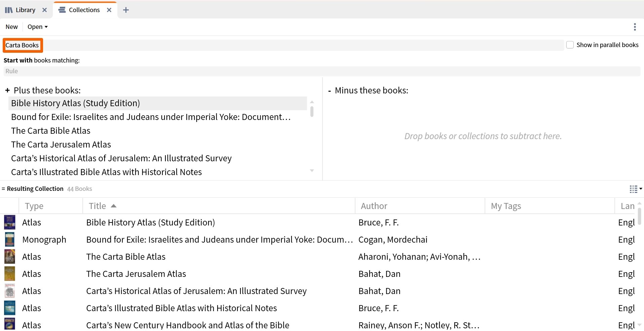Viewport: 644px width, 331px height.
Task: Select Carta's Illustrated Bible Atlas results row
Action: pos(318,308)
